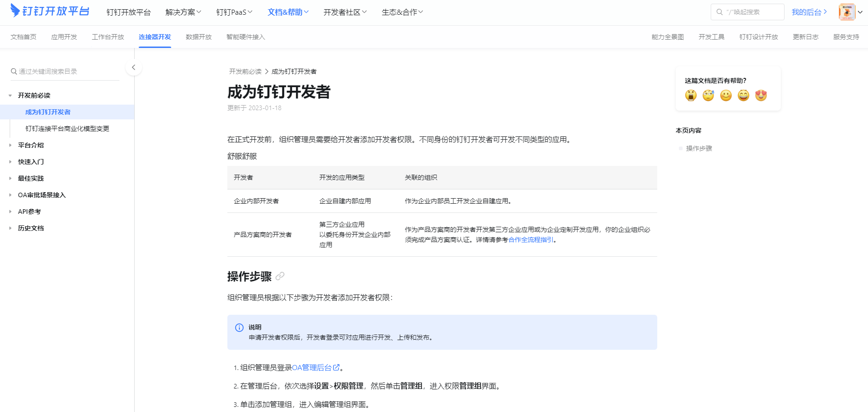Image resolution: width=868 pixels, height=412 pixels.
Task: Click the 更新于 2023-01-18 date text
Action: coord(255,108)
